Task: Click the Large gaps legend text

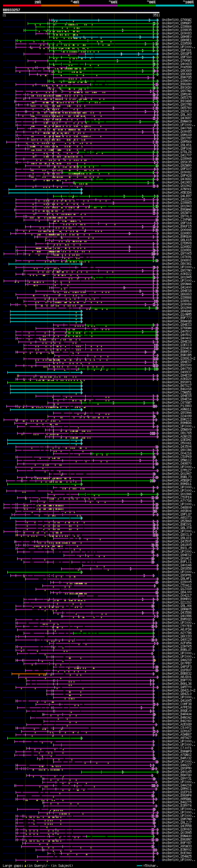Action: (x=38, y=865)
